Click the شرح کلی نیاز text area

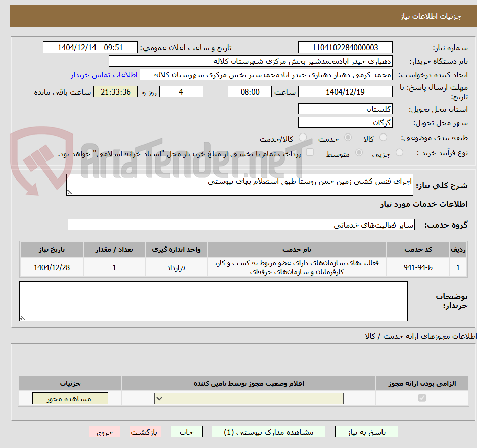tap(240, 185)
